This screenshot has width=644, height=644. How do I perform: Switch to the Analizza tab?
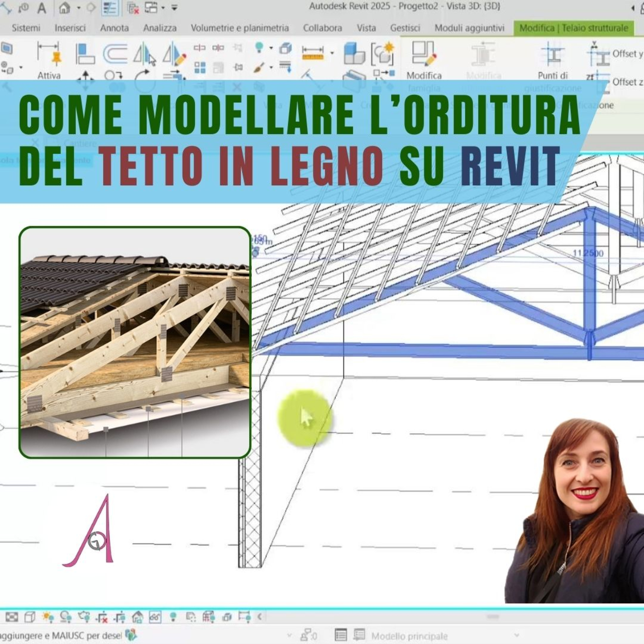click(x=160, y=28)
